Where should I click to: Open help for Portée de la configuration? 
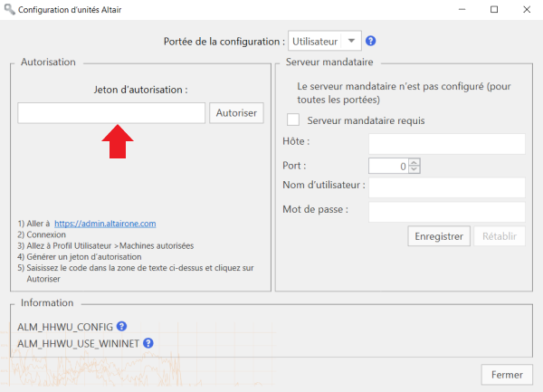tap(370, 41)
